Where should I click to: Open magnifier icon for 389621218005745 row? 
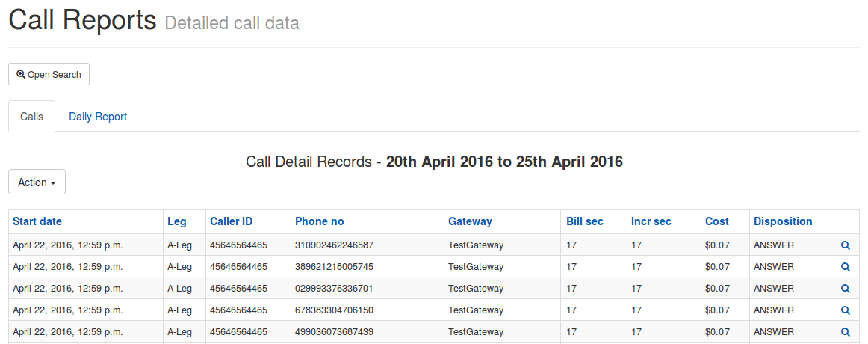(x=846, y=266)
